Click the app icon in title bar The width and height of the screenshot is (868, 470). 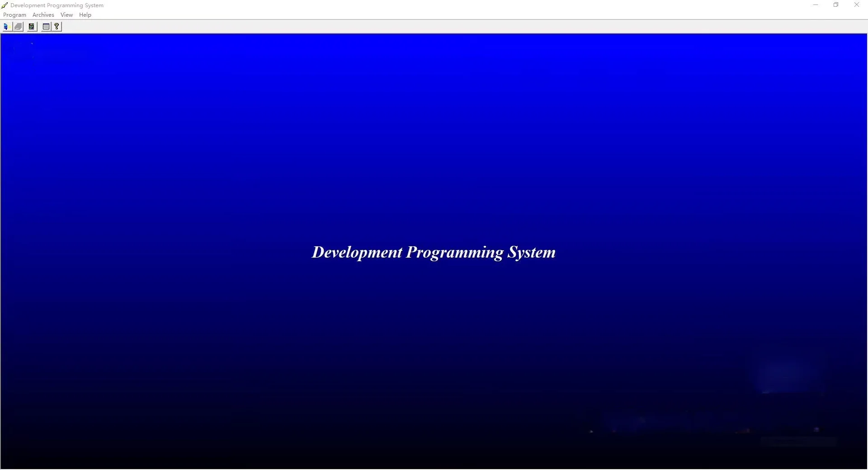tap(5, 5)
